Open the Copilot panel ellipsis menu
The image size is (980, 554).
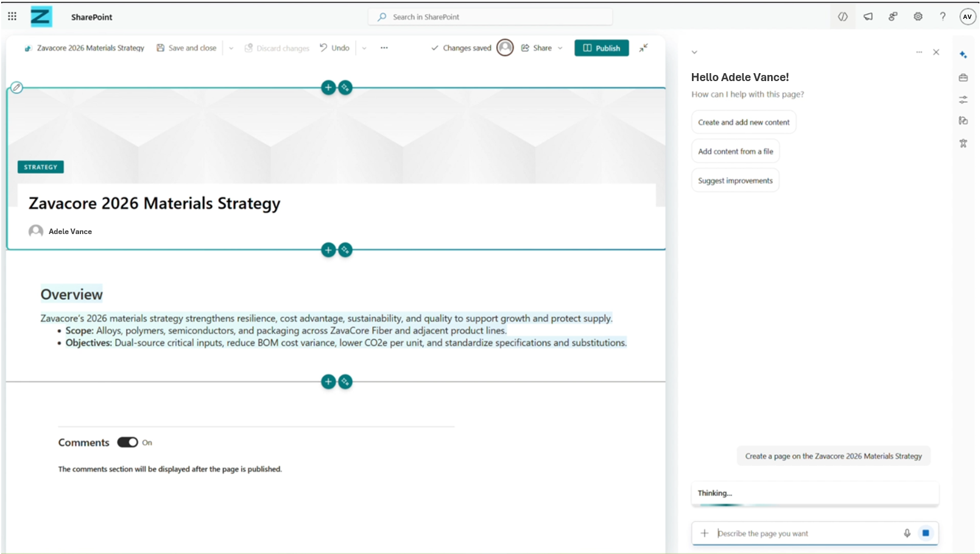coord(918,52)
